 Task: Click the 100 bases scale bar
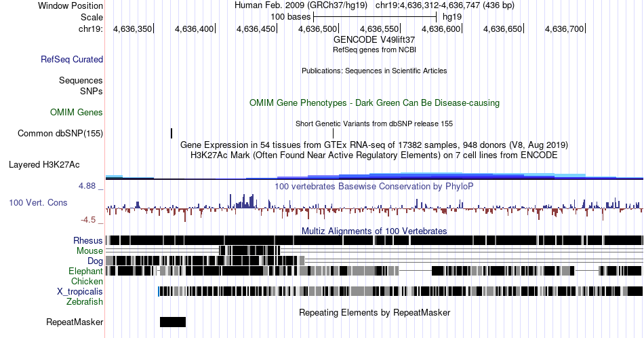[375, 17]
